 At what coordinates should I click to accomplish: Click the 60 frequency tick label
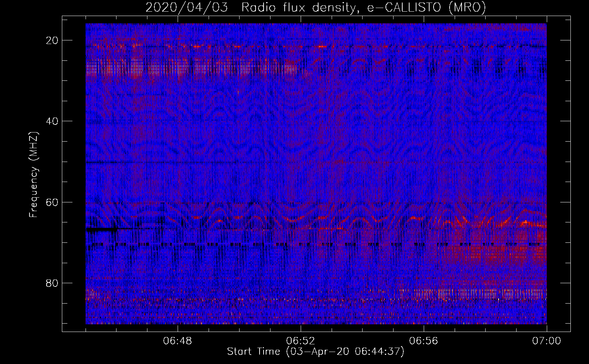(52, 202)
